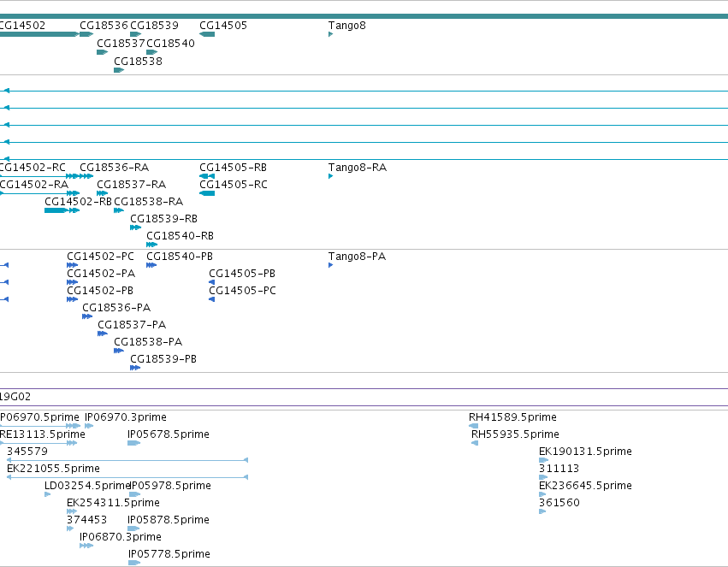728x567 pixels.
Task: Click EST RH55935.5prime
Action: point(515,434)
